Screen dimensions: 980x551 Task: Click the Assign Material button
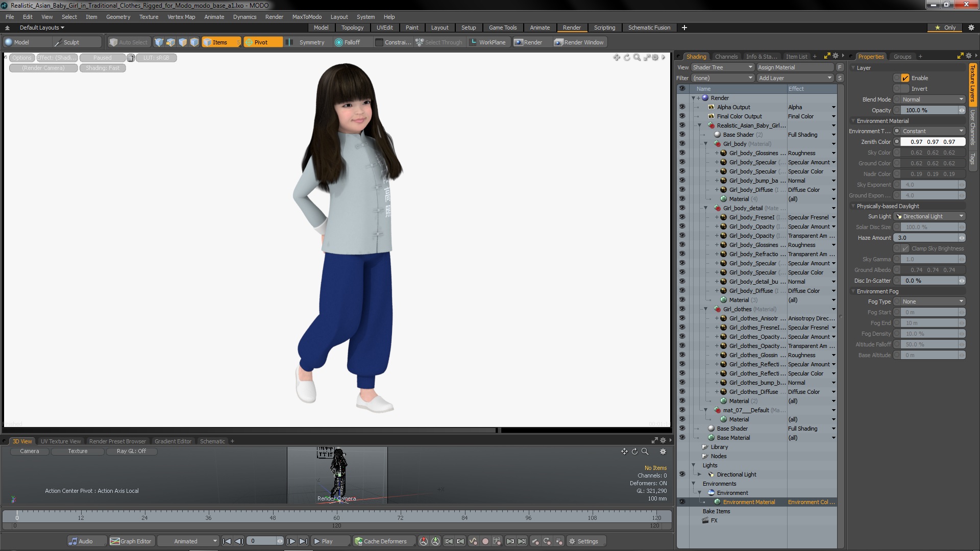794,67
